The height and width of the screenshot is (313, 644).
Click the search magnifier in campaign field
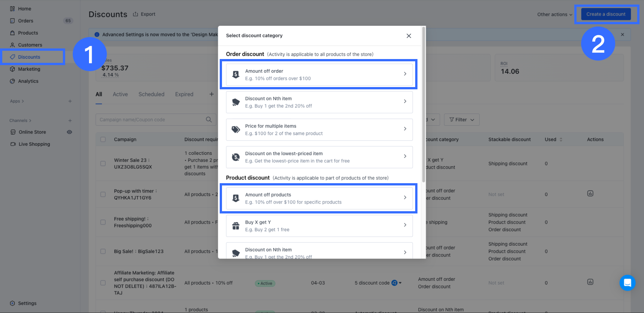coord(209,120)
